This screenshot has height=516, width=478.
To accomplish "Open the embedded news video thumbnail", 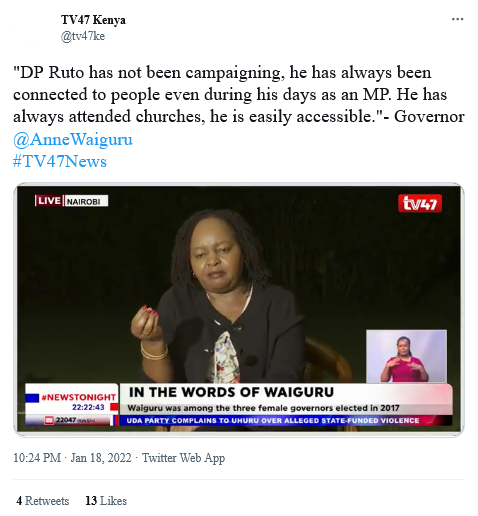I will (x=239, y=309).
